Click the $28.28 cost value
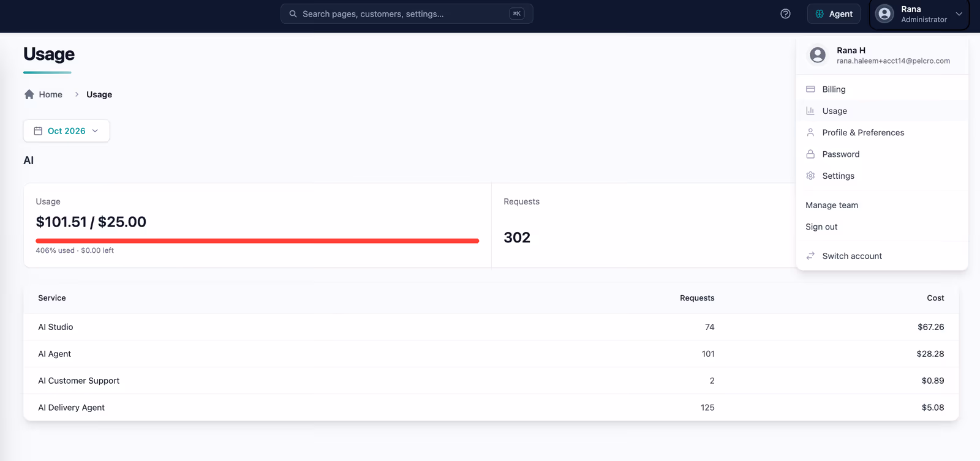Screen dimensions: 980x461 [x=930, y=354]
